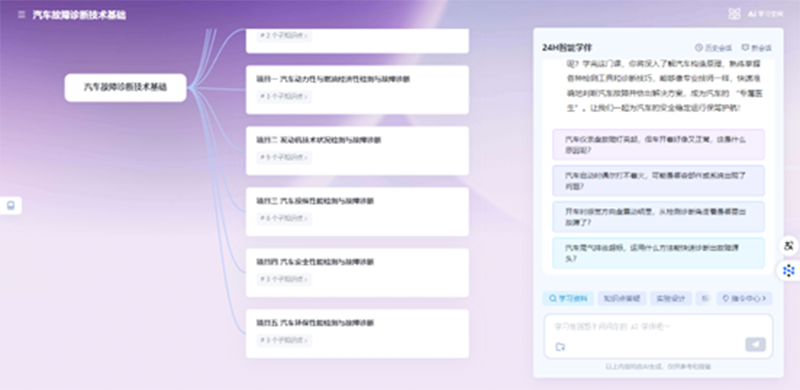Screen dimensions: 800x390
Task: Select the root node 汽车故障诊断技术基础
Action: (126, 87)
